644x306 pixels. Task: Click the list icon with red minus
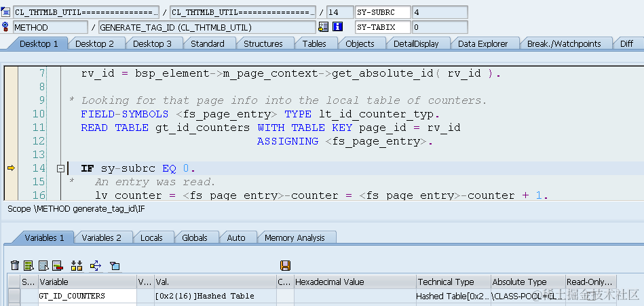58,265
